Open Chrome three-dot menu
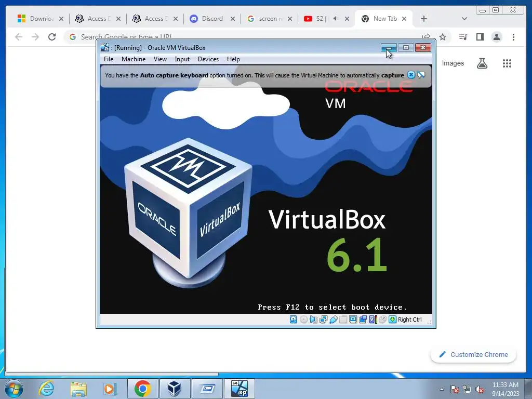 tap(513, 37)
